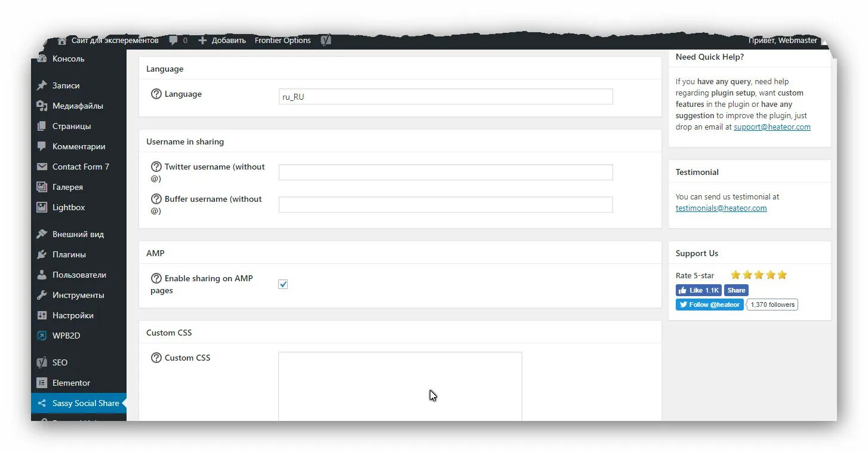This screenshot has width=868, height=452.
Task: Click the Yoast SEO sidebar icon
Action: [x=42, y=362]
